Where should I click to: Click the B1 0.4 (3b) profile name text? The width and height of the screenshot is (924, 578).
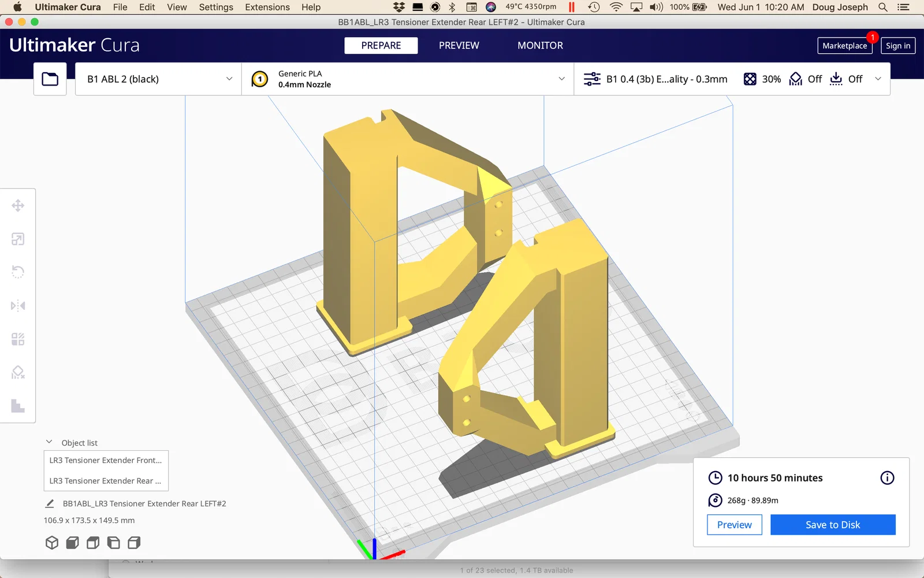666,79
